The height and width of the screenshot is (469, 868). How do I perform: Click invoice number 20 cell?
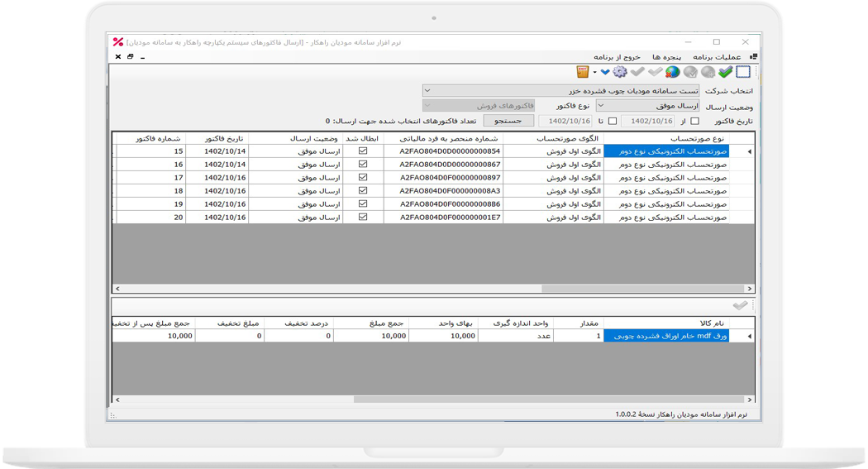(151, 217)
